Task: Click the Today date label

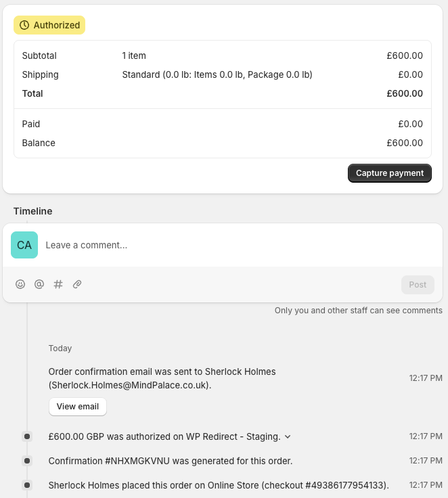Action: pos(60,348)
